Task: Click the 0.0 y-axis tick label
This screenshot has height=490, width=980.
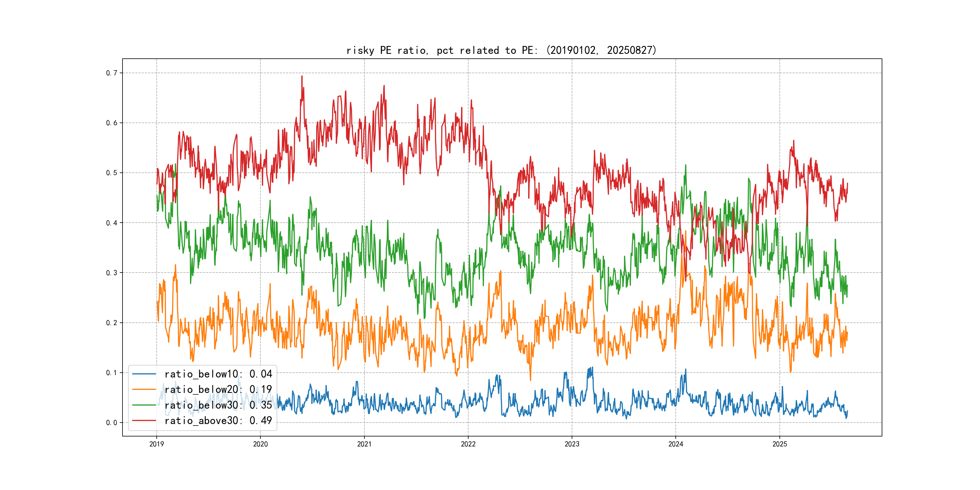Action: [112, 422]
